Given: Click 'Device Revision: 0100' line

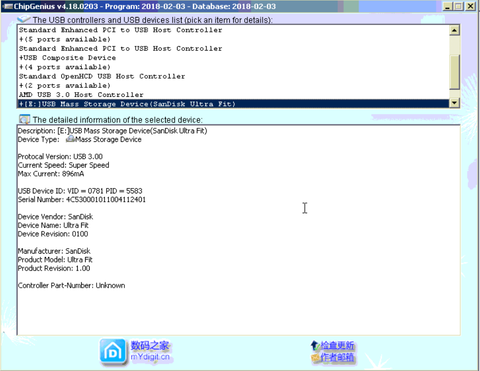Looking at the screenshot, I should tap(53, 234).
